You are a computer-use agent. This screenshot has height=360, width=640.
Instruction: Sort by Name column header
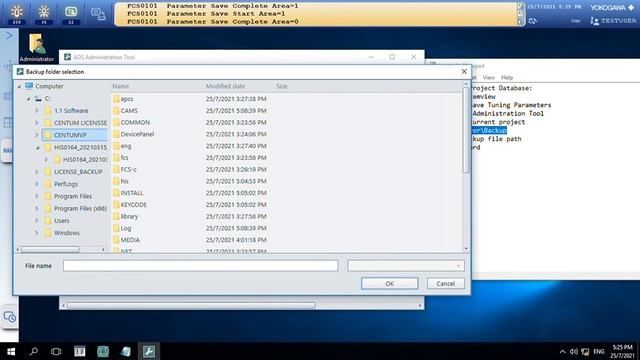(x=121, y=86)
